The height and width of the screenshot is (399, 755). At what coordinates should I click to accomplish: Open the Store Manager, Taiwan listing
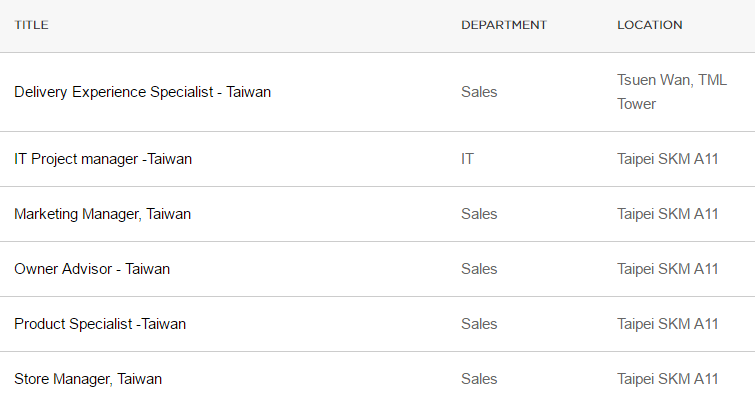click(x=88, y=379)
